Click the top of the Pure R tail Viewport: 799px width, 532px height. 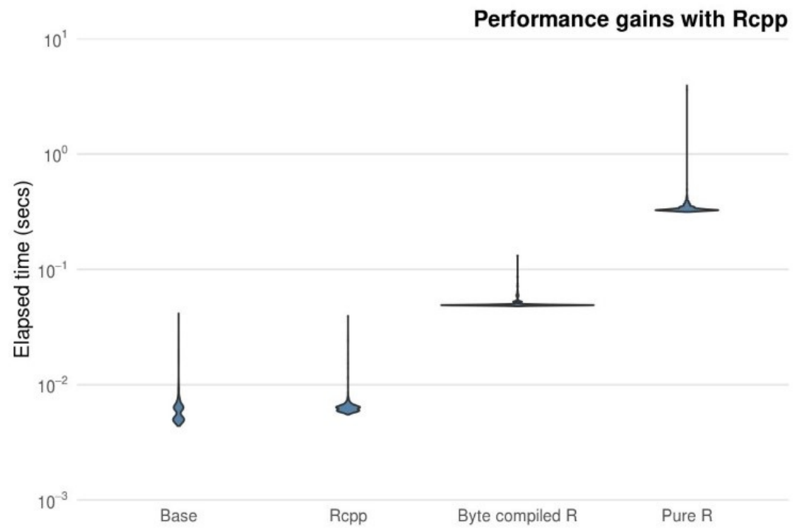tap(687, 88)
